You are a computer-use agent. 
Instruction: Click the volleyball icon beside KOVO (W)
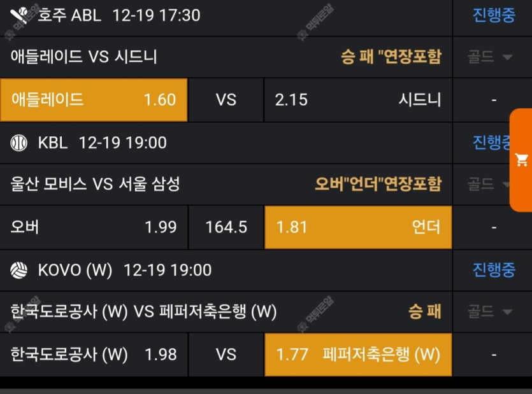tap(19, 270)
